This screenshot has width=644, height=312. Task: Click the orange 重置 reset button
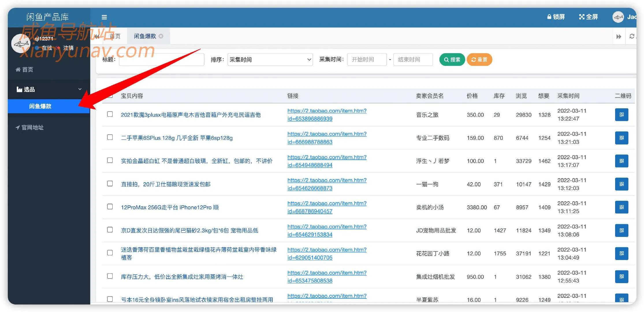[x=479, y=60]
